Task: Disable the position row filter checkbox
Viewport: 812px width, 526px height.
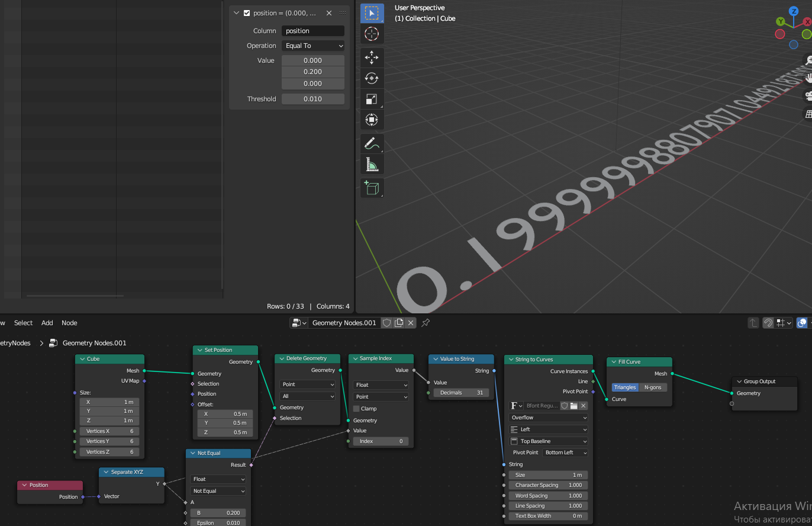Action: 247,13
